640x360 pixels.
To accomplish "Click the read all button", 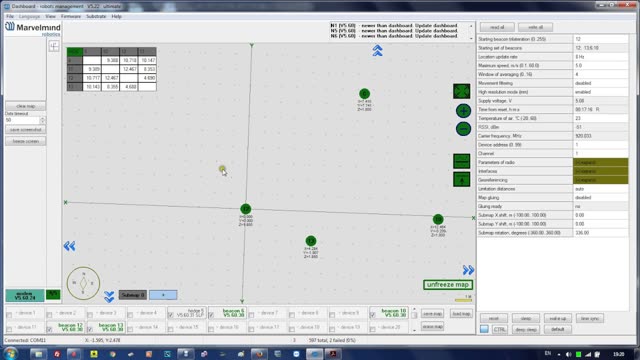I will click(x=497, y=27).
